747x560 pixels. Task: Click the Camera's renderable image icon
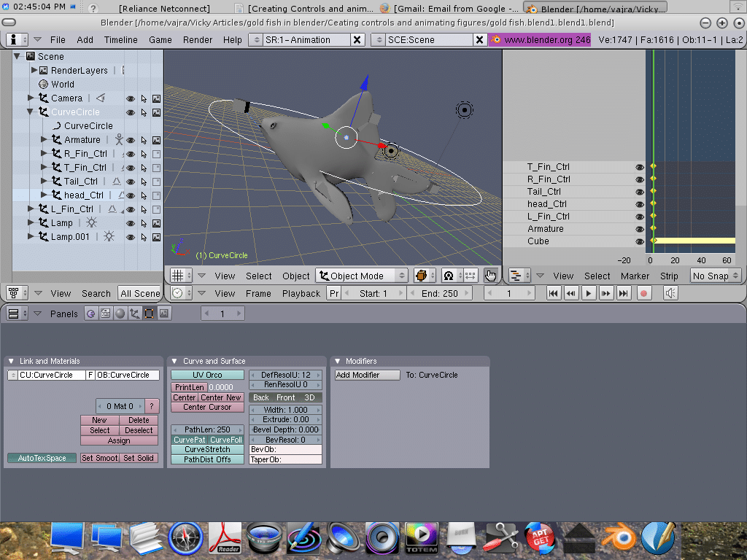point(156,98)
